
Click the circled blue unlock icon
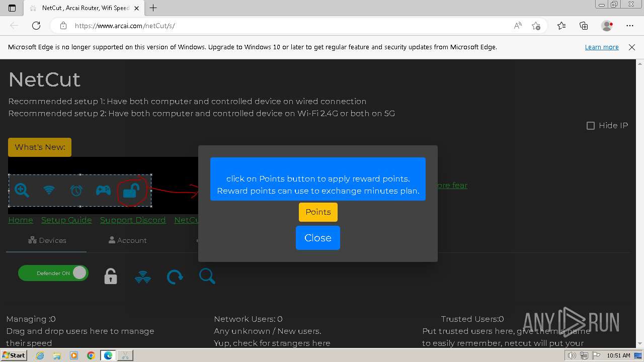point(131,191)
